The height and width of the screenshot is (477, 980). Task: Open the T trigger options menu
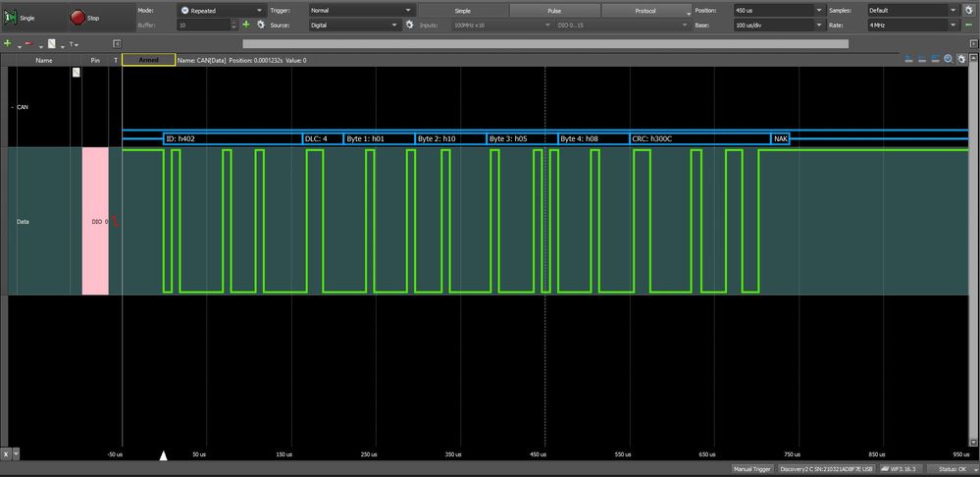coord(74,44)
